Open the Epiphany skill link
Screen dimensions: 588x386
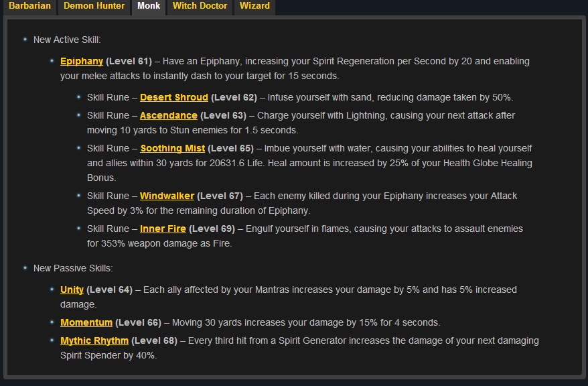click(x=82, y=61)
